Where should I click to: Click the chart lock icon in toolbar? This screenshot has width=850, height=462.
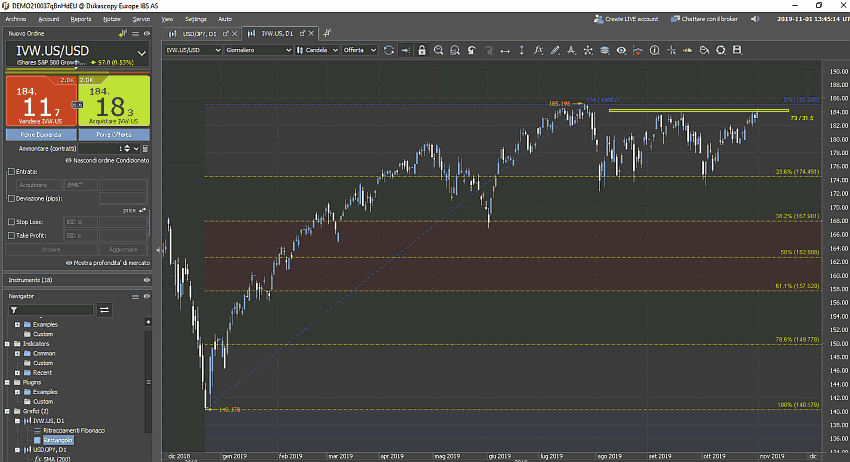pos(422,49)
